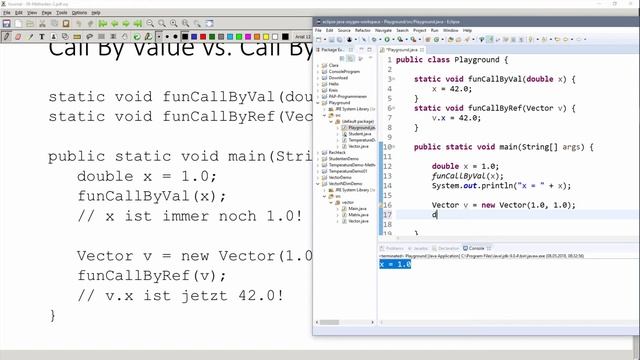Collapse the vector package node
The height and width of the screenshot is (360, 640).
click(x=331, y=202)
